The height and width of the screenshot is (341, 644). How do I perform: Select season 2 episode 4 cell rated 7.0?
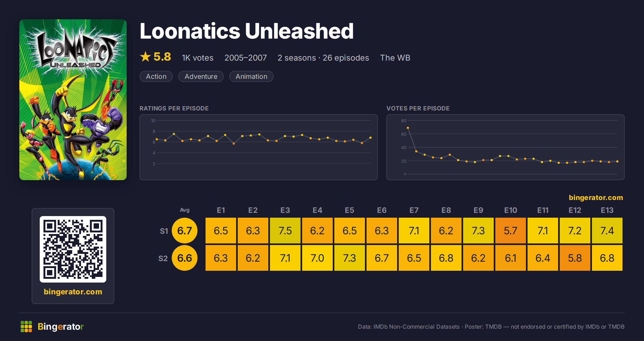click(317, 258)
